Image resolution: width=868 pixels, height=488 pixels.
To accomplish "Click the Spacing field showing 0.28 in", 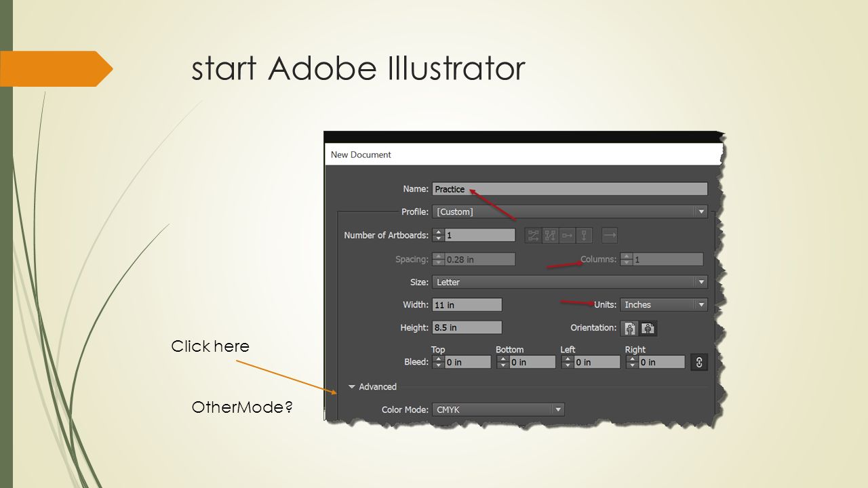I will [x=480, y=259].
